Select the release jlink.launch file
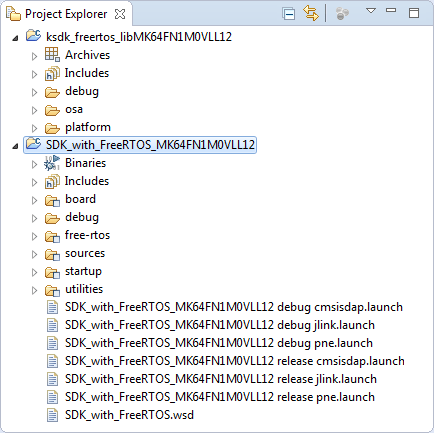This screenshot has height=433, width=434. click(221, 379)
